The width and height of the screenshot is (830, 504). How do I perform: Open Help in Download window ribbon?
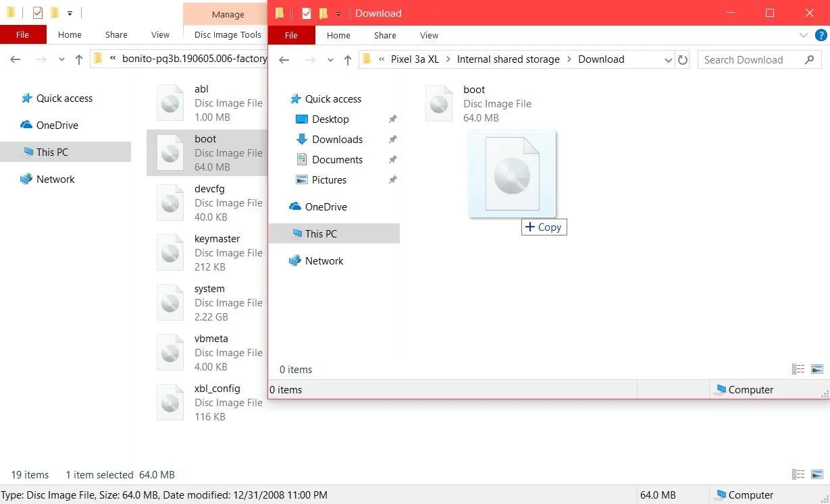(x=821, y=35)
